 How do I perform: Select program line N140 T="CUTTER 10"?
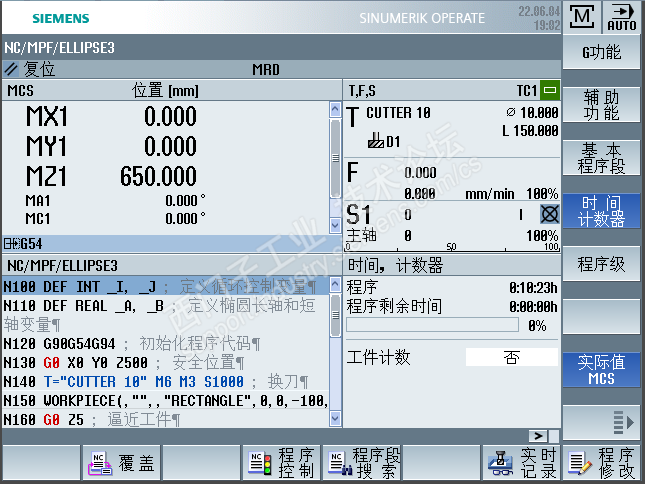pos(165,382)
